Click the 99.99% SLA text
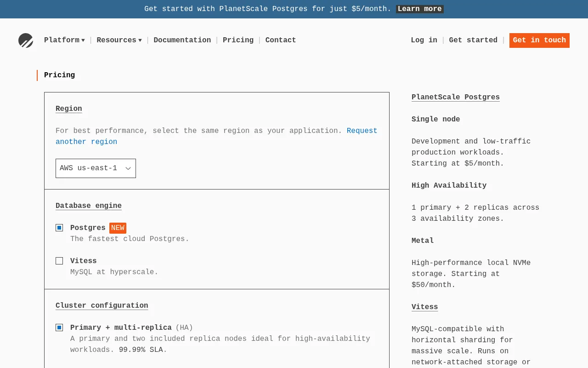The height and width of the screenshot is (368, 588). 141,350
